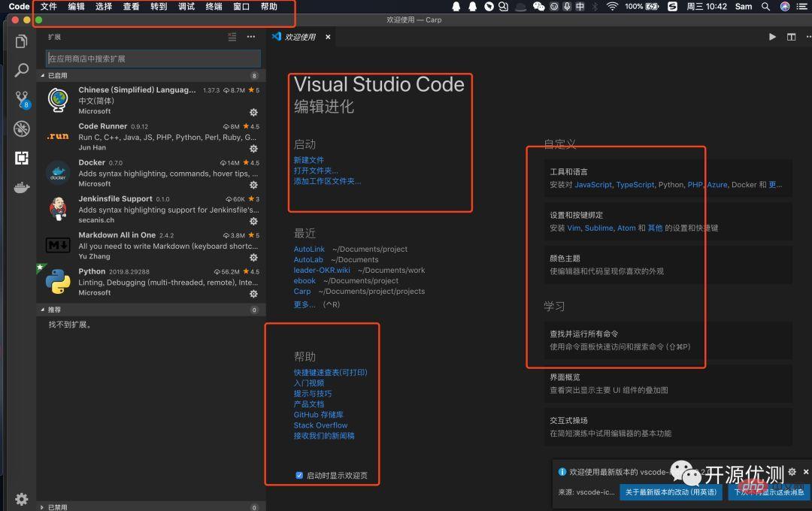Open Source Control view with badge 8

pyautogui.click(x=22, y=99)
